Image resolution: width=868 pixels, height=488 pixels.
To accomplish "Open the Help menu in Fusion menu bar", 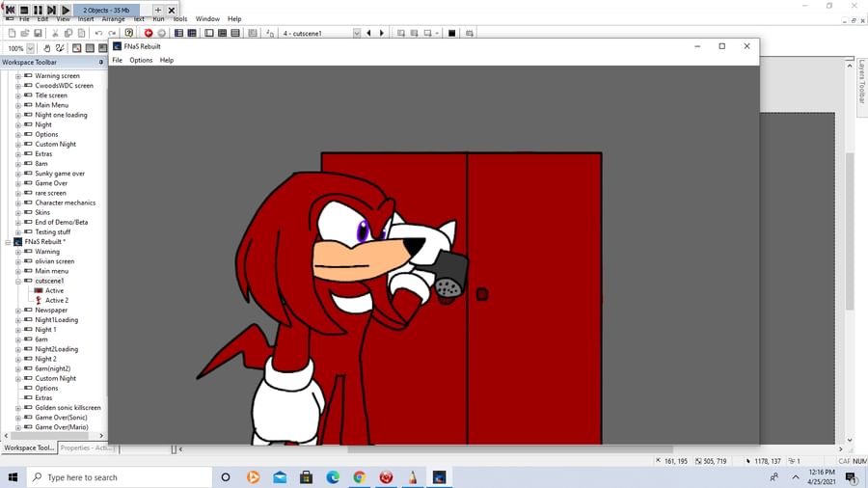I will point(234,19).
